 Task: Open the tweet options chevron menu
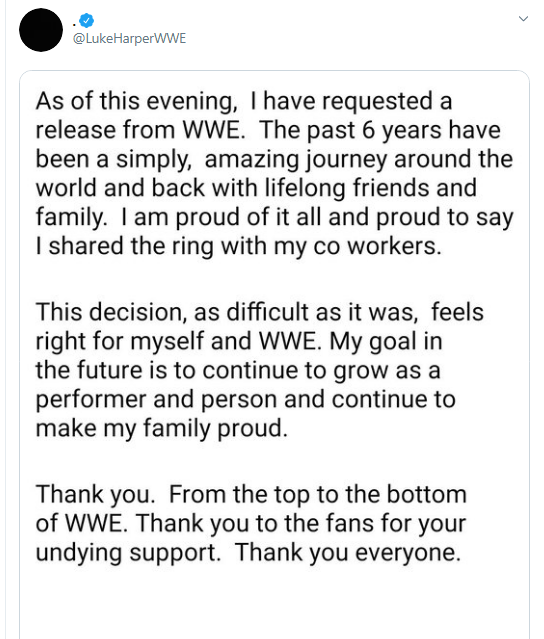(523, 19)
